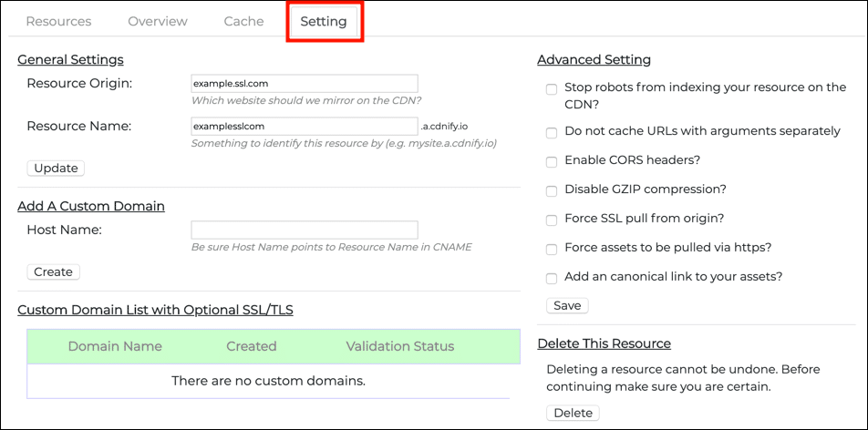This screenshot has height=430, width=868.
Task: Open the Cache tab
Action: [243, 21]
